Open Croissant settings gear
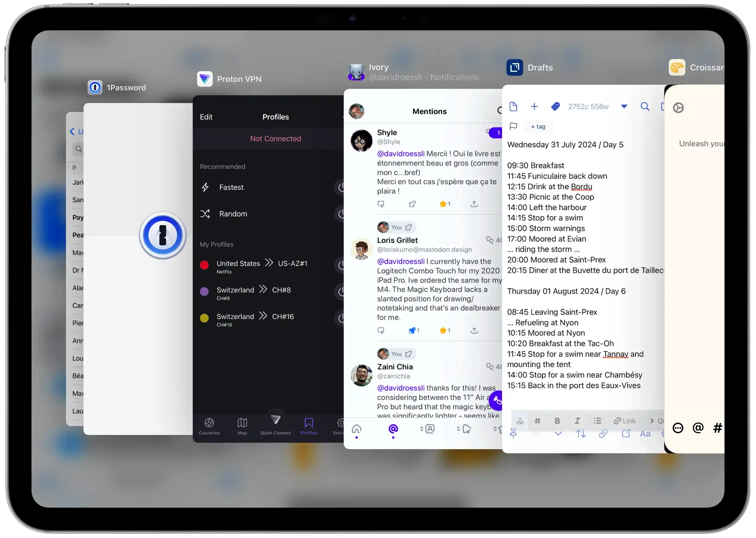756x538 pixels. pos(678,108)
